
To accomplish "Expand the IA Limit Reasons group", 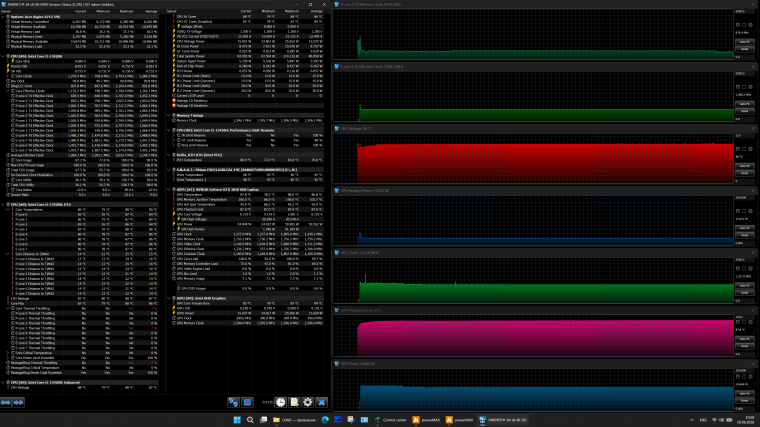I will (174, 135).
